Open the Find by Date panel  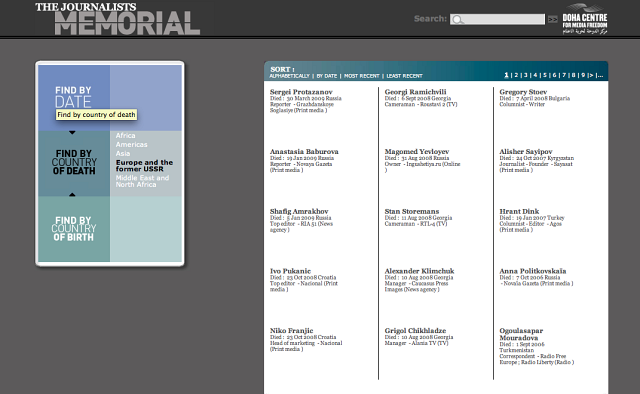point(73,96)
